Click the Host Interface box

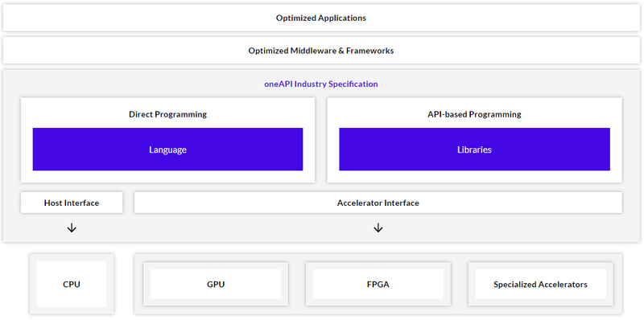coord(72,203)
